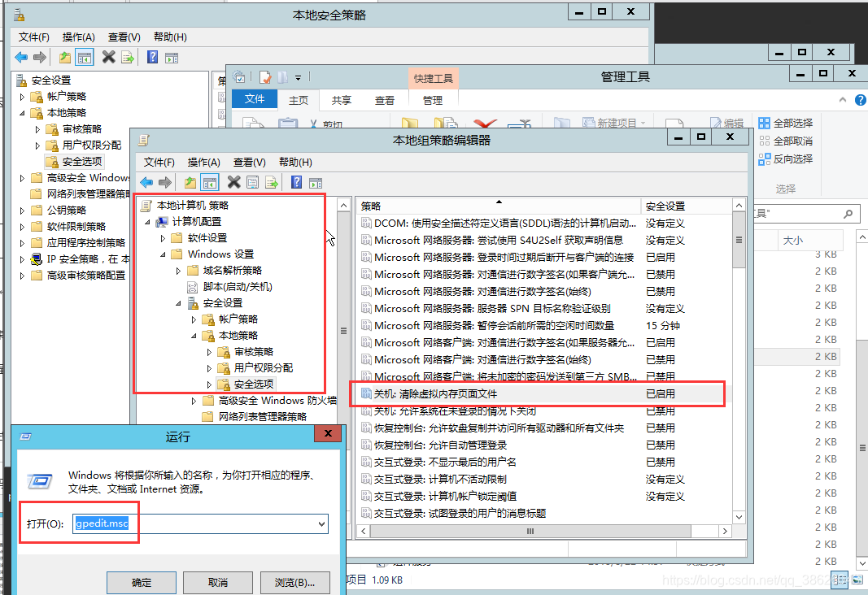Click 反向选择 icon in 管理工具 ribbon
The height and width of the screenshot is (595, 868).
[765, 159]
